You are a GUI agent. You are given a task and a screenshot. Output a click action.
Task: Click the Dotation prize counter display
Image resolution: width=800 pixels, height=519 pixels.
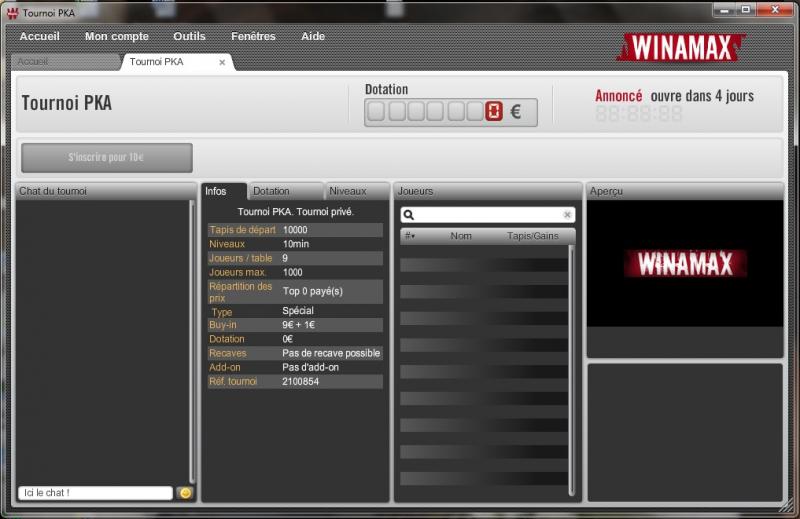pyautogui.click(x=451, y=112)
